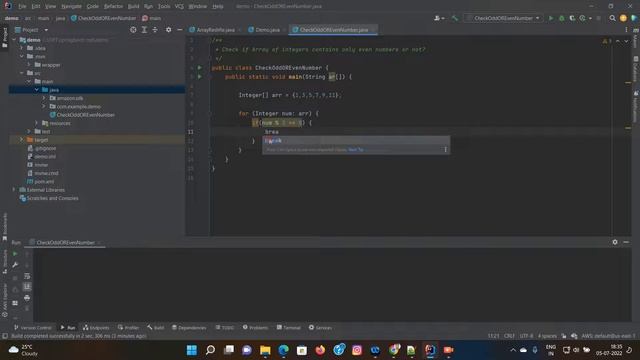
Task: Click the Next Tip link in completion popup
Action: (x=356, y=150)
